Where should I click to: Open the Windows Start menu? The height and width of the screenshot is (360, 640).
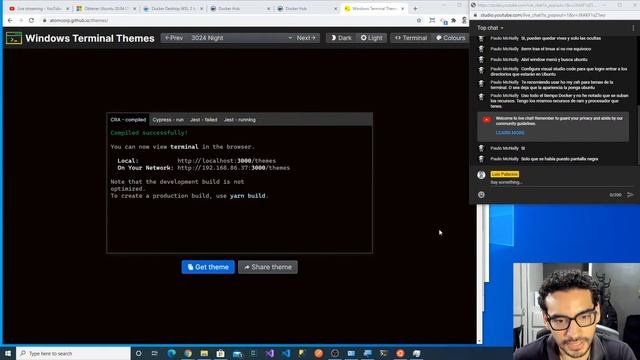[x=8, y=353]
